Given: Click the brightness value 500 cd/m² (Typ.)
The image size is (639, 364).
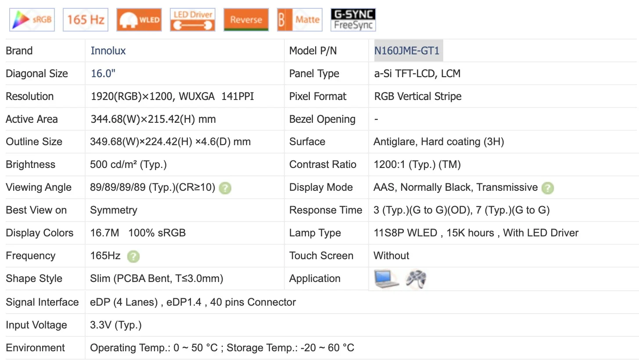Looking at the screenshot, I should pyautogui.click(x=128, y=164).
